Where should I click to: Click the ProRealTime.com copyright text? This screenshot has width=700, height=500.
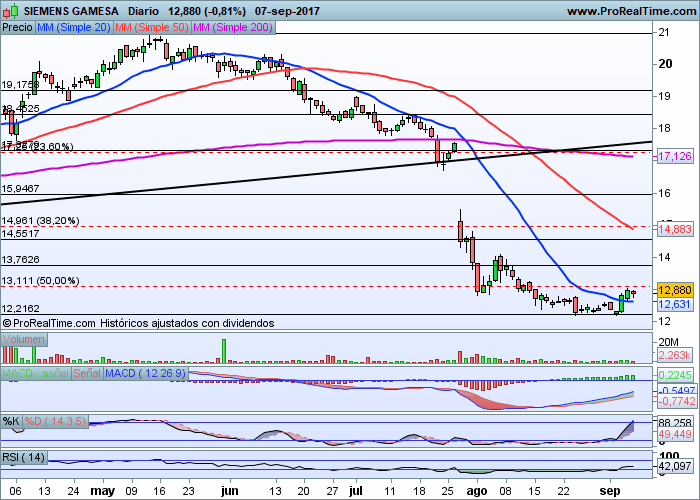(x=49, y=323)
